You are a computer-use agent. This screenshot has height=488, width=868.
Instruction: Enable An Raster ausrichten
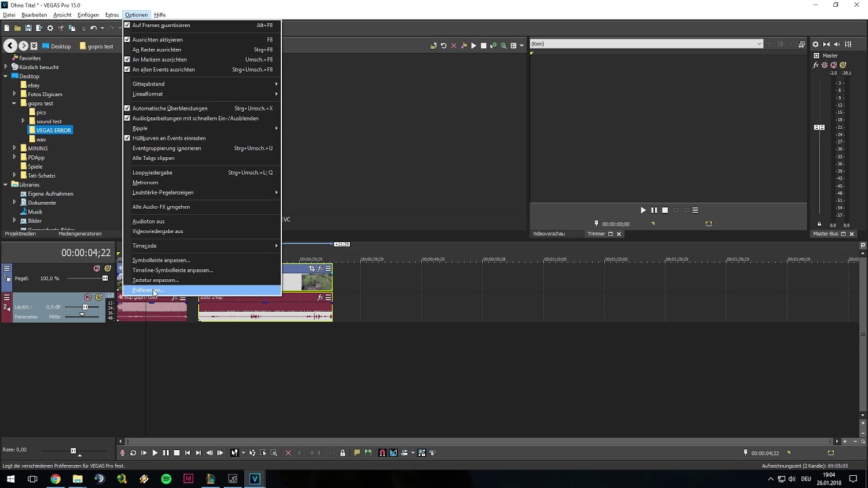pyautogui.click(x=202, y=50)
